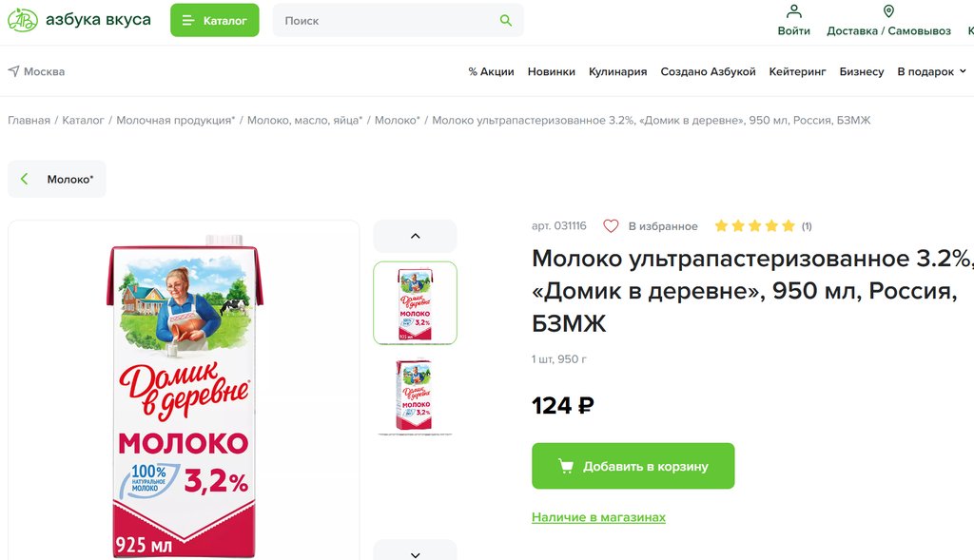Open the Кулинария menu item

pos(617,71)
